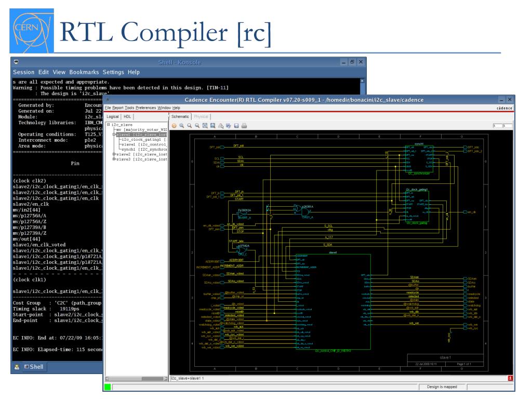Viewport: 532px width, 399px height.
Task: Close the Shell - Konsole window
Action: click(361, 62)
